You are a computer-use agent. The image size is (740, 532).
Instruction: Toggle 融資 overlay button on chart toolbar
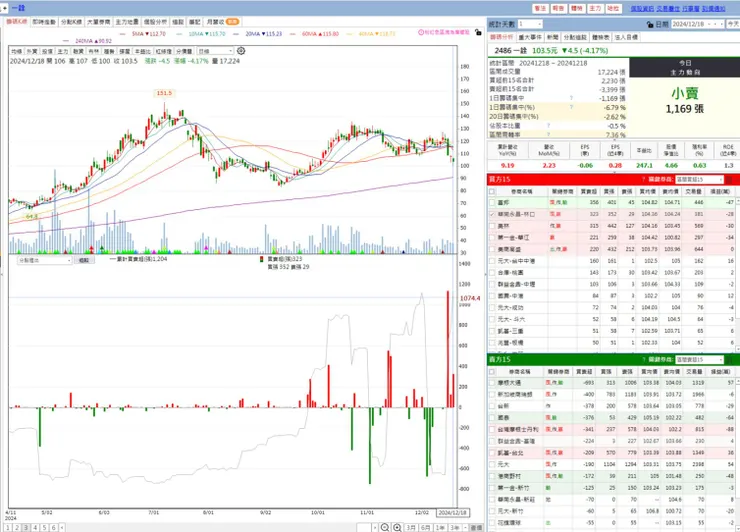pyautogui.click(x=78, y=51)
